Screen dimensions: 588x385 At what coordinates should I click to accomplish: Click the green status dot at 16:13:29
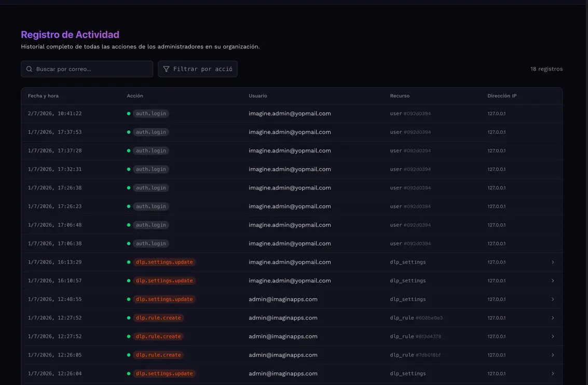129,262
